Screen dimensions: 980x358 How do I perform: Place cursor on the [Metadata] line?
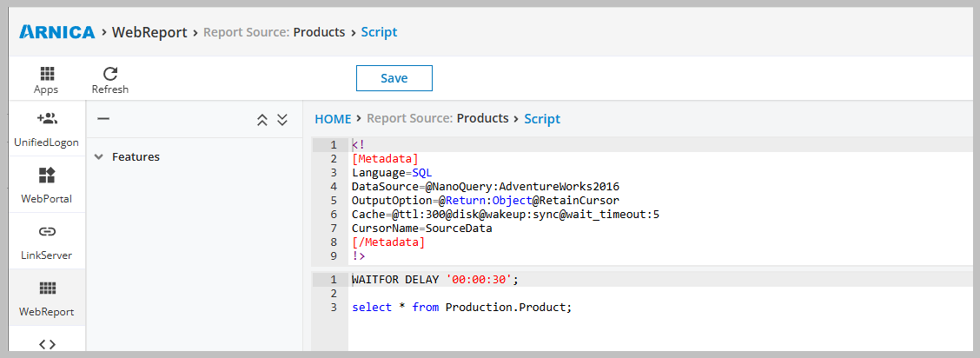[x=385, y=159]
